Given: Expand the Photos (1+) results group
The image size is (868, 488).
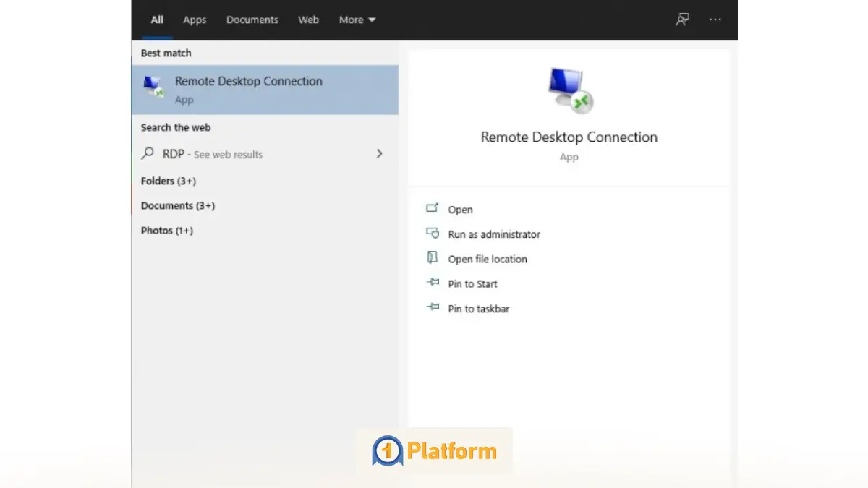Looking at the screenshot, I should (x=167, y=231).
